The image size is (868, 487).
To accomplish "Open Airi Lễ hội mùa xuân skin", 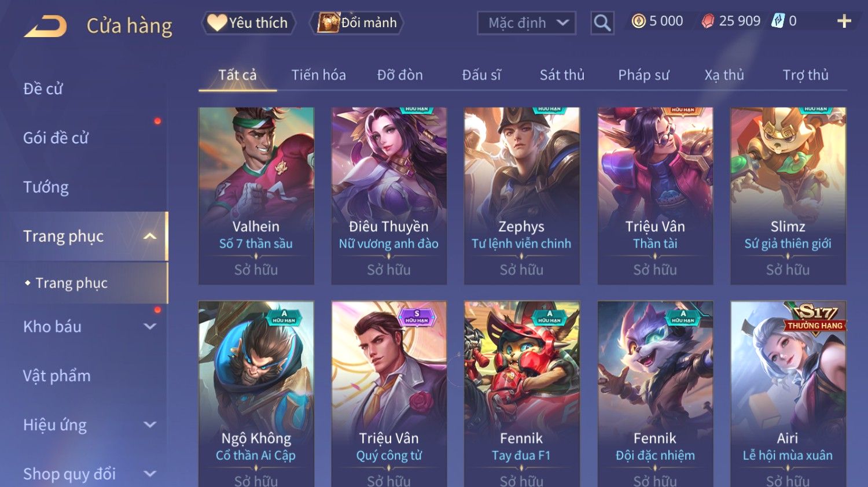I will click(x=788, y=393).
